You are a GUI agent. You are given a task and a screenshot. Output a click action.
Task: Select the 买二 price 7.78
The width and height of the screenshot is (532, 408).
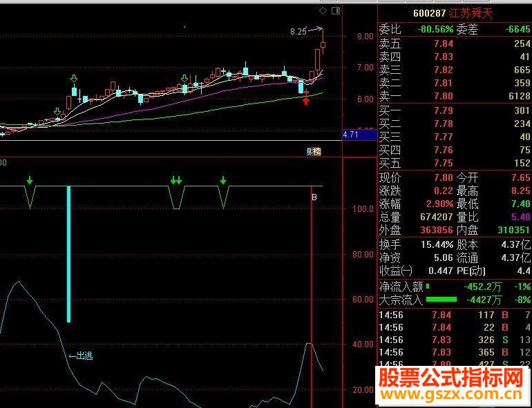point(444,124)
